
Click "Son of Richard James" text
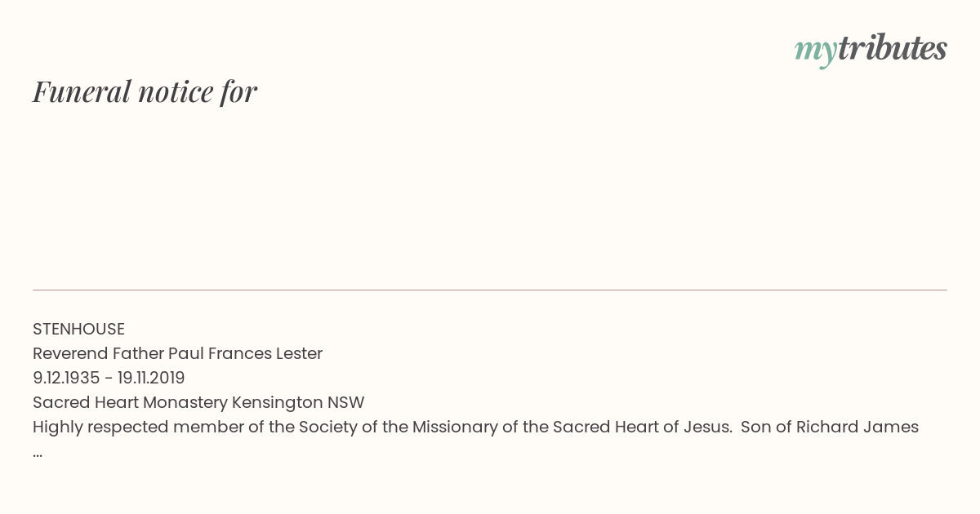click(830, 427)
